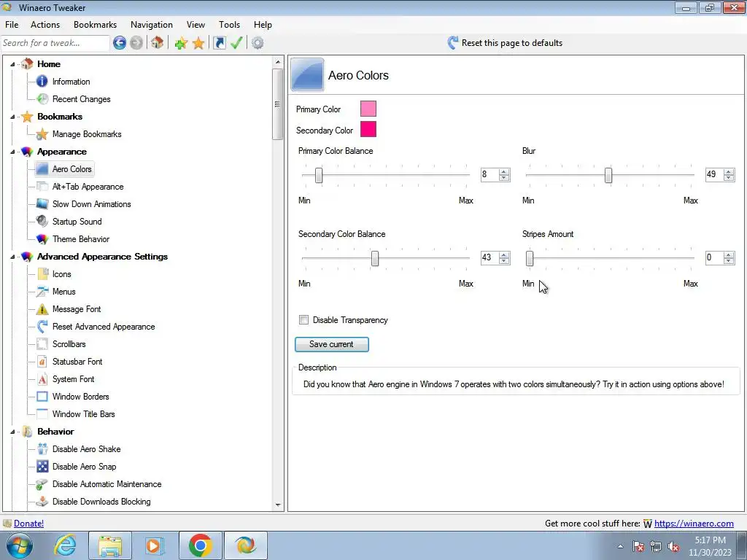The height and width of the screenshot is (560, 747).
Task: Click the Window Borders icon
Action: click(42, 397)
